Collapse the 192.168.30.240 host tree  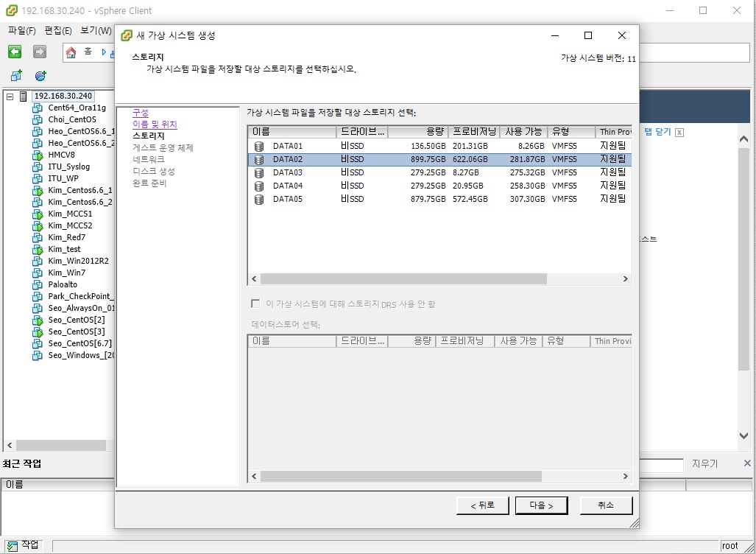pyautogui.click(x=10, y=96)
